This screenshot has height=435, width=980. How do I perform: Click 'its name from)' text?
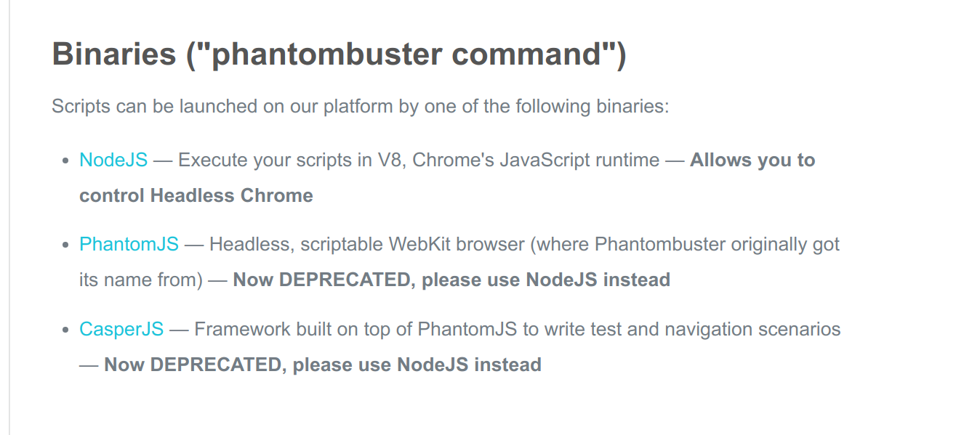140,280
